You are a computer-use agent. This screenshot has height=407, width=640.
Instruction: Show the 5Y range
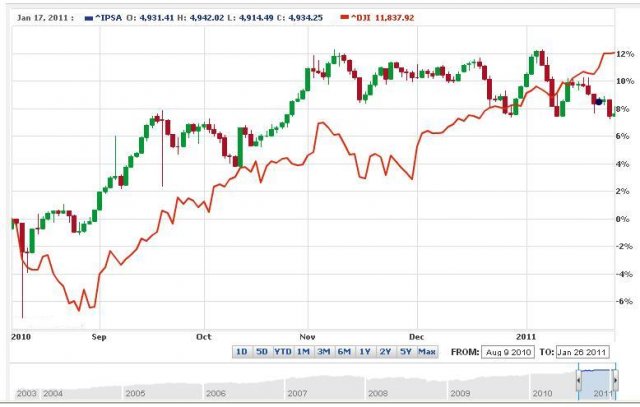[406, 352]
